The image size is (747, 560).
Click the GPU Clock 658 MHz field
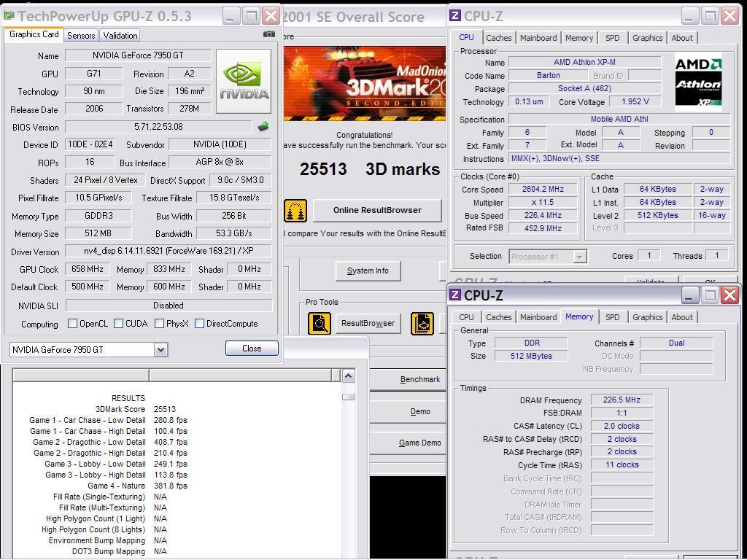(88, 269)
